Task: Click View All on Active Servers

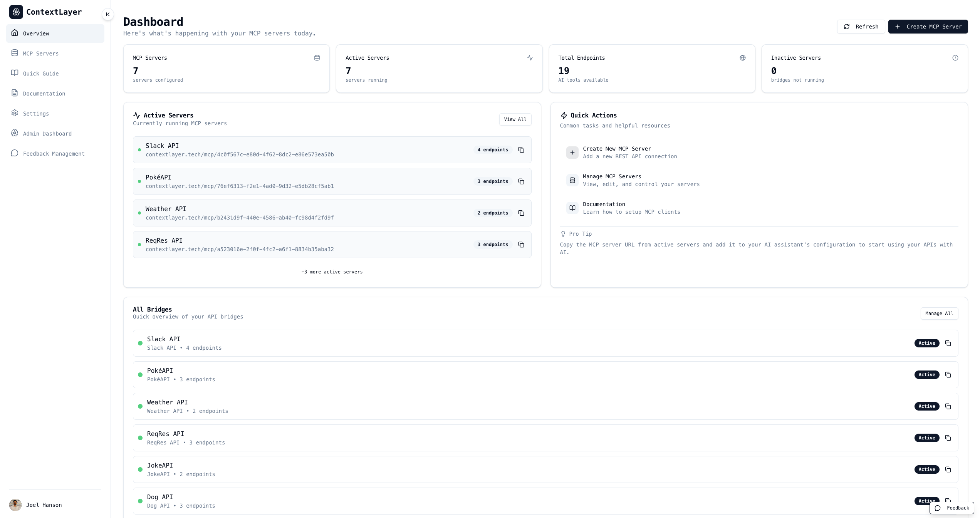Action: [515, 119]
